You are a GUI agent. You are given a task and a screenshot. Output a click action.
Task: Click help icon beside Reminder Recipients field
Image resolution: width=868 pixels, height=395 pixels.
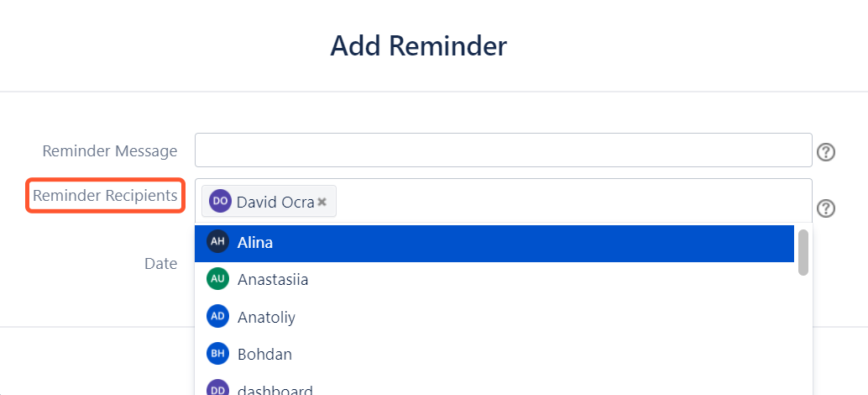826,208
